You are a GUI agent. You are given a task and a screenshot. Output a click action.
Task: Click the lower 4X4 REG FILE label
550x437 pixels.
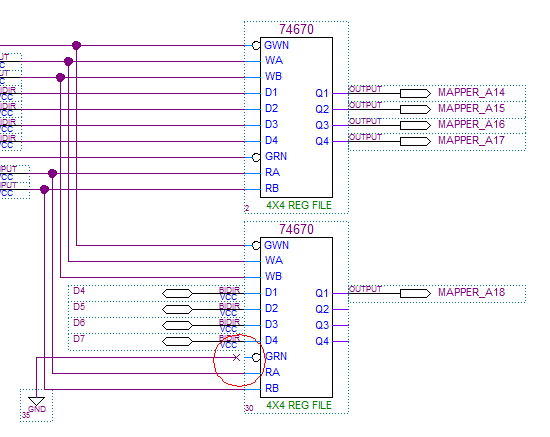click(299, 405)
